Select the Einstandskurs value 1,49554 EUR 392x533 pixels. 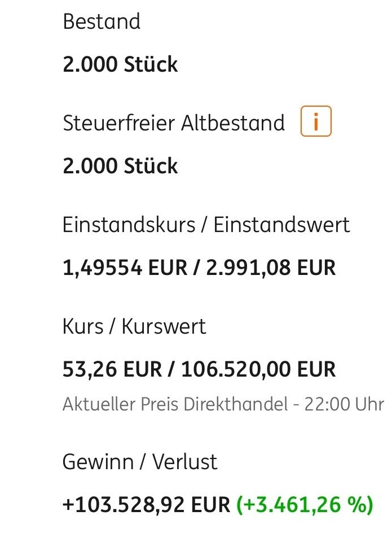point(124,268)
